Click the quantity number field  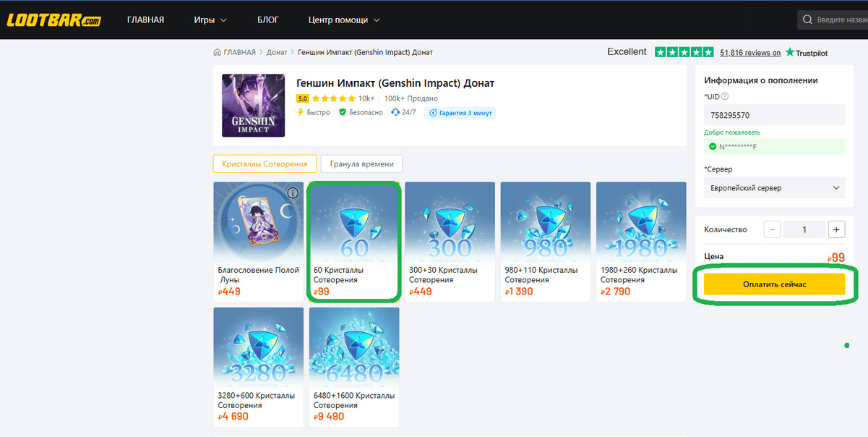[804, 229]
